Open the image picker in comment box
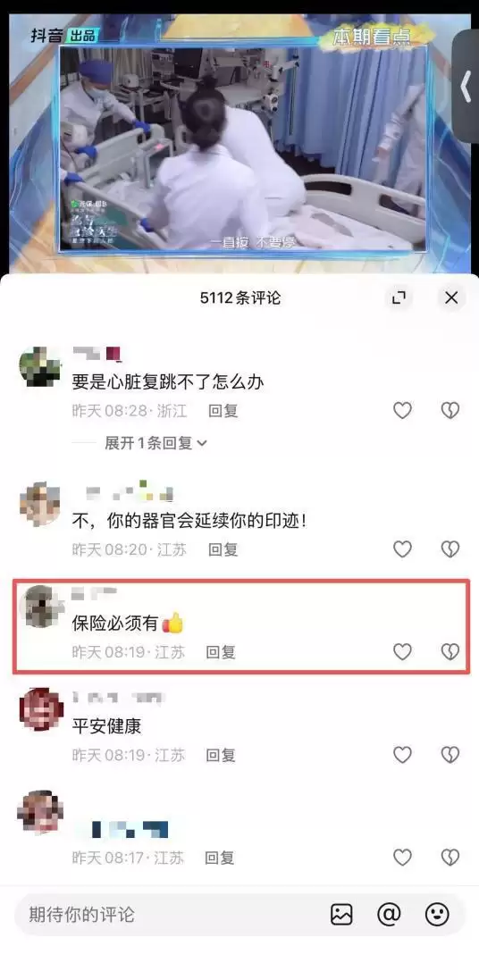 pos(341,915)
